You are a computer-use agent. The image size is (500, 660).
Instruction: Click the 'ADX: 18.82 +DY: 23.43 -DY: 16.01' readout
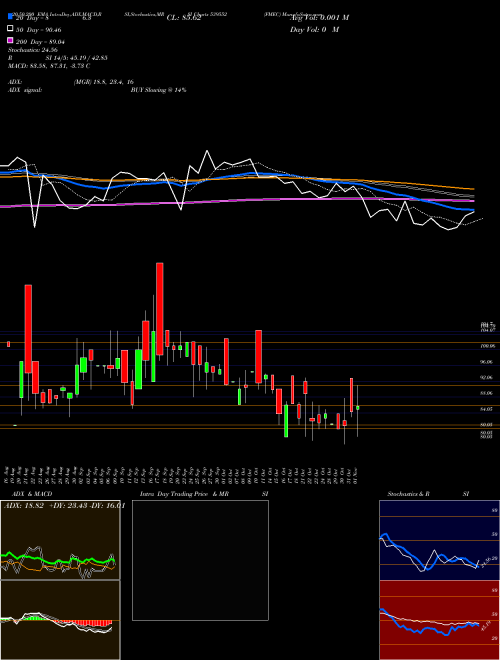(x=64, y=505)
